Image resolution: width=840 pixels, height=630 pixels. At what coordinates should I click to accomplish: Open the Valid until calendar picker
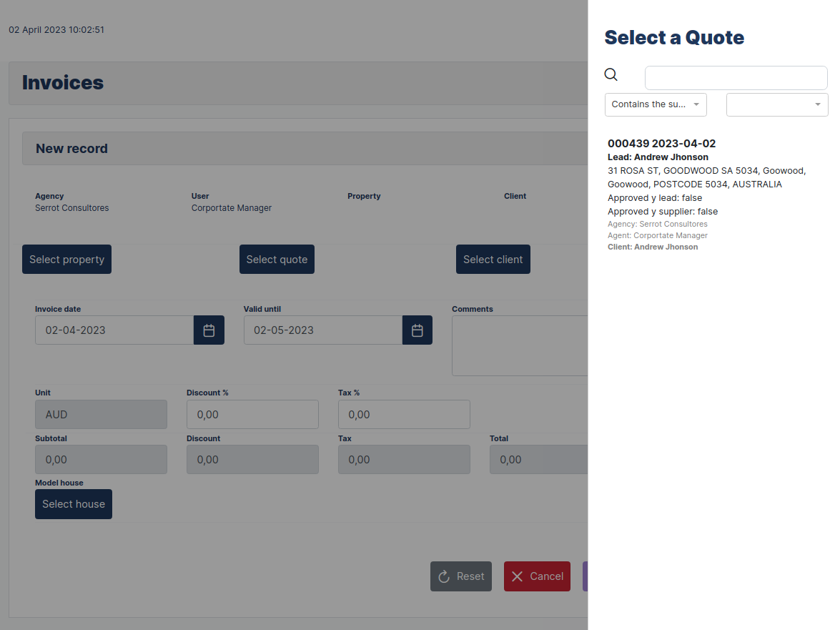pyautogui.click(x=417, y=330)
